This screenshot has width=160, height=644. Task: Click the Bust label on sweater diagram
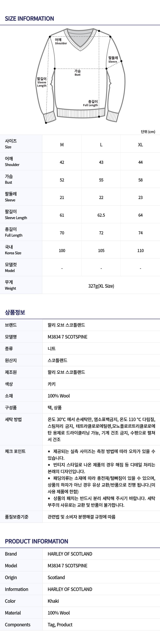78,73
